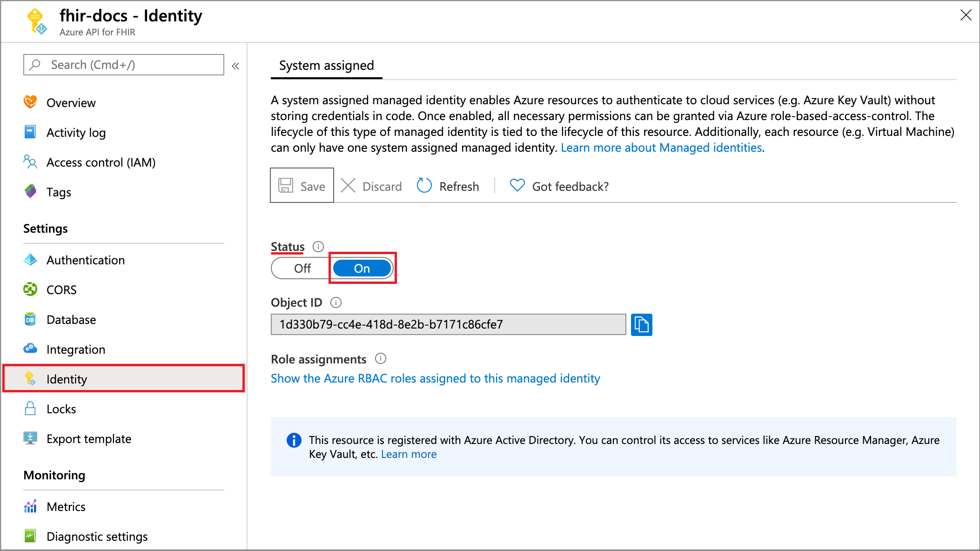The height and width of the screenshot is (551, 980).
Task: Click the Export template icon
Action: [x=30, y=438]
